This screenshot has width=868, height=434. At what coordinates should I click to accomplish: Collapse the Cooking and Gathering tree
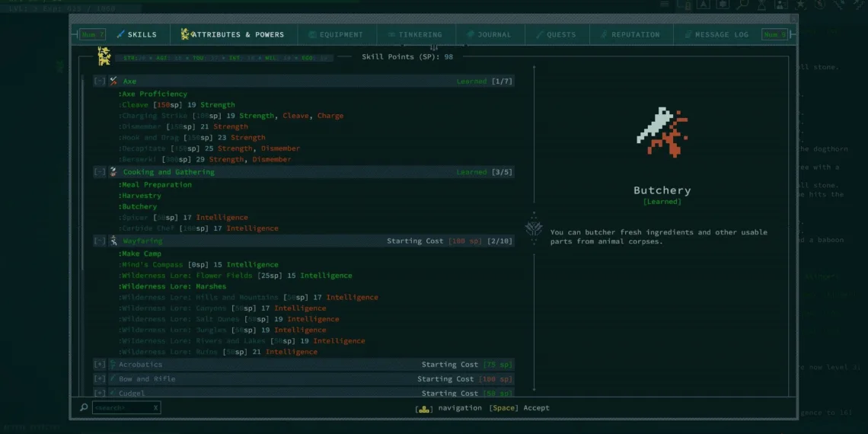tap(100, 172)
